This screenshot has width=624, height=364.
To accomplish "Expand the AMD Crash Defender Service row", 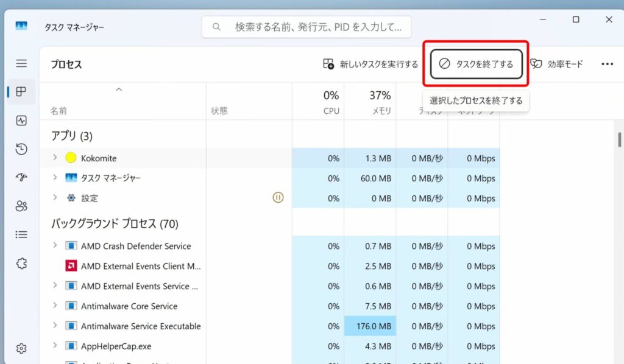I will tap(55, 246).
